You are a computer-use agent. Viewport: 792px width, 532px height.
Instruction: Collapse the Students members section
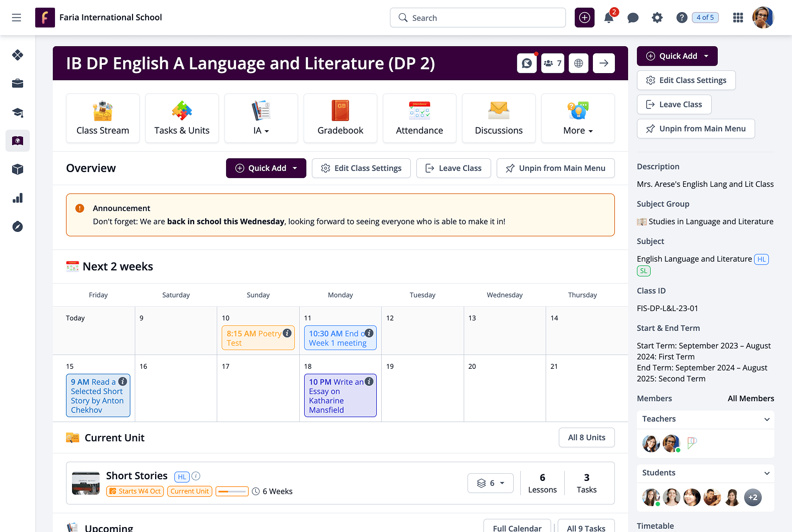point(767,473)
